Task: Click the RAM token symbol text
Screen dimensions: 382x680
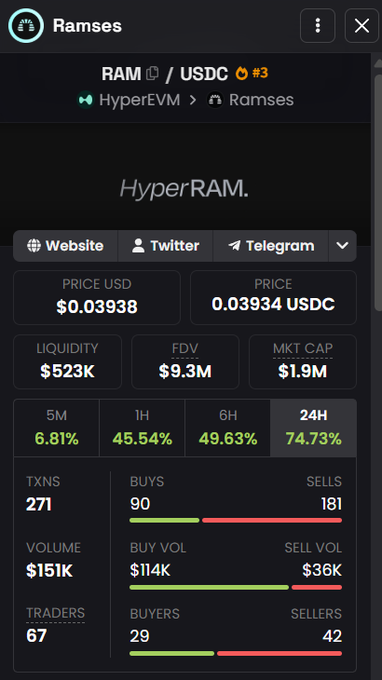Action: (121, 74)
